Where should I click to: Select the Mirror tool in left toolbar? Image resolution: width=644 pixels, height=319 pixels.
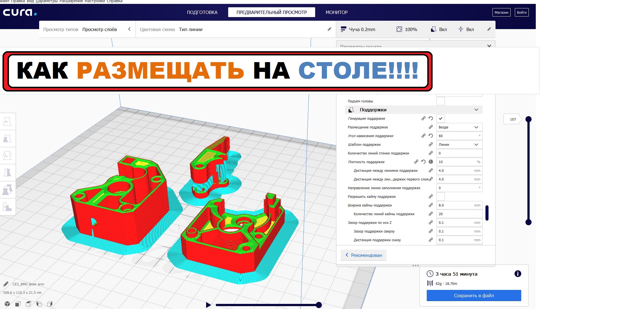click(x=7, y=173)
